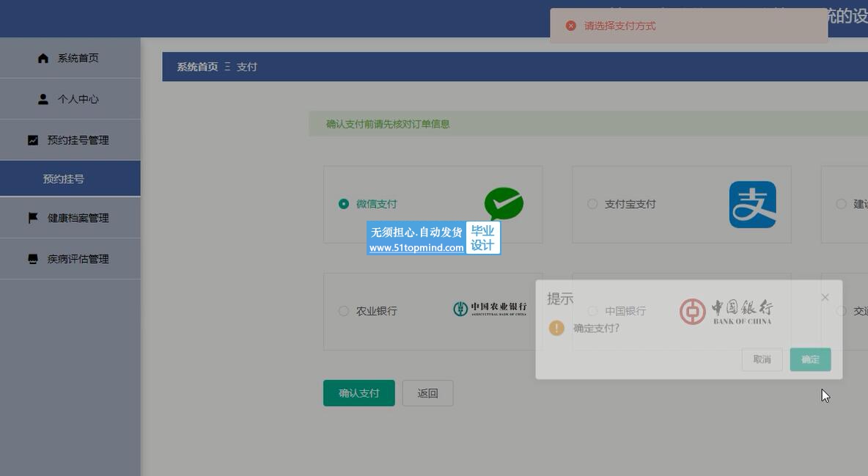Click the flag icon beside 健康档案管理
Viewport: 868px width, 476px height.
coord(33,218)
